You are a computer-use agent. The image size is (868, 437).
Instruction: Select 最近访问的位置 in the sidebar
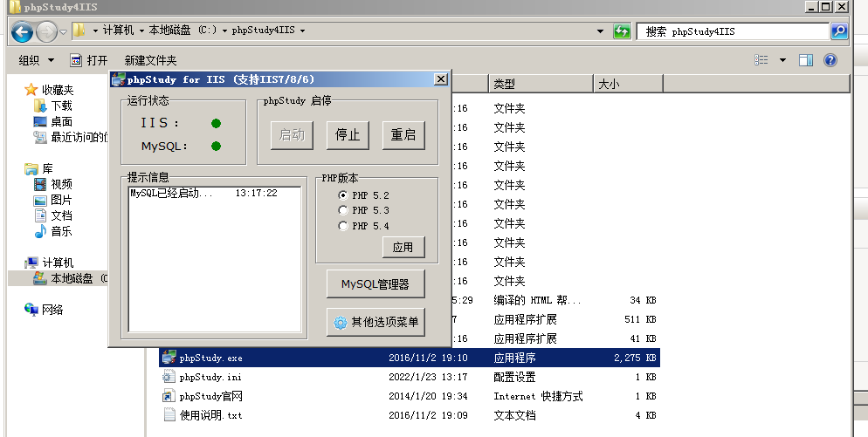pyautogui.click(x=79, y=137)
